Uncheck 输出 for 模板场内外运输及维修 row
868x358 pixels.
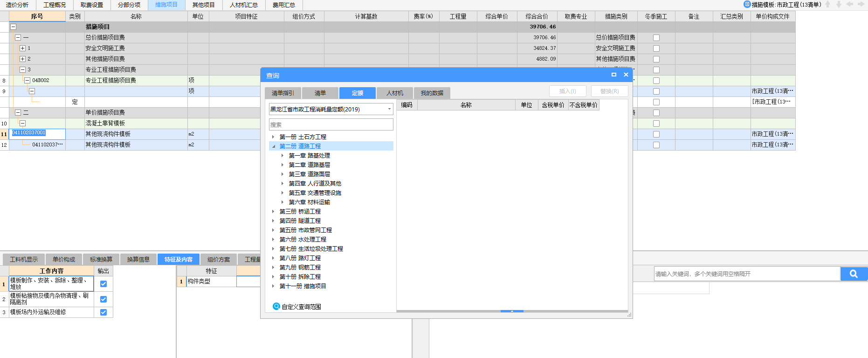(103, 312)
